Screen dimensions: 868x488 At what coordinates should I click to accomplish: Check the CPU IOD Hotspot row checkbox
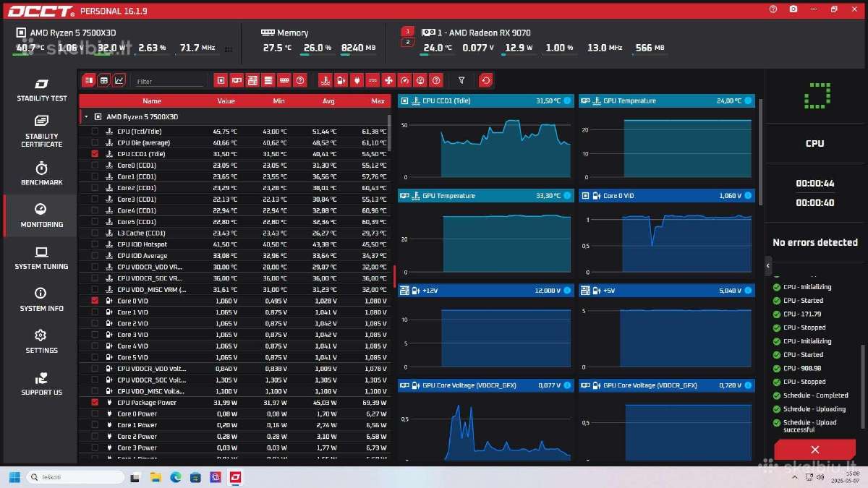coord(95,244)
